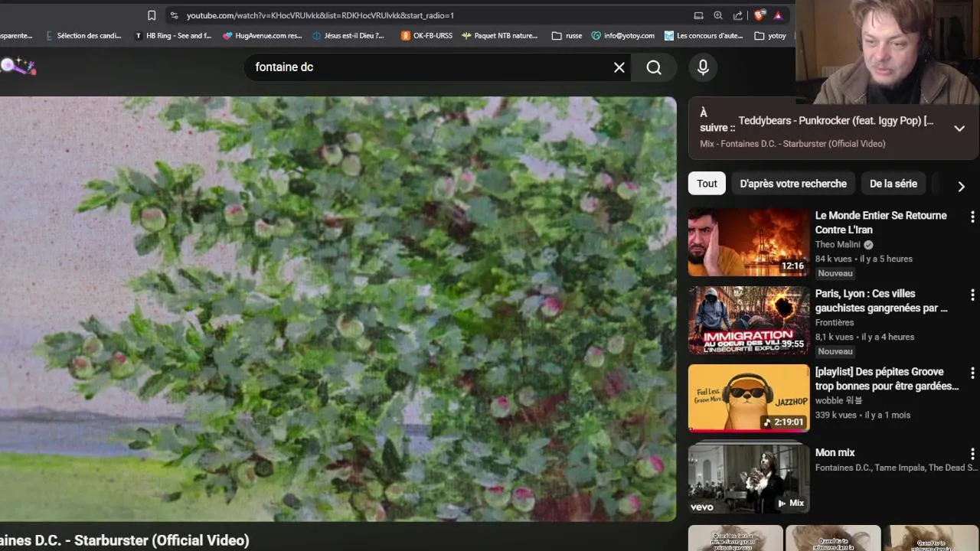Select the 'Tout' filter chip

(707, 184)
